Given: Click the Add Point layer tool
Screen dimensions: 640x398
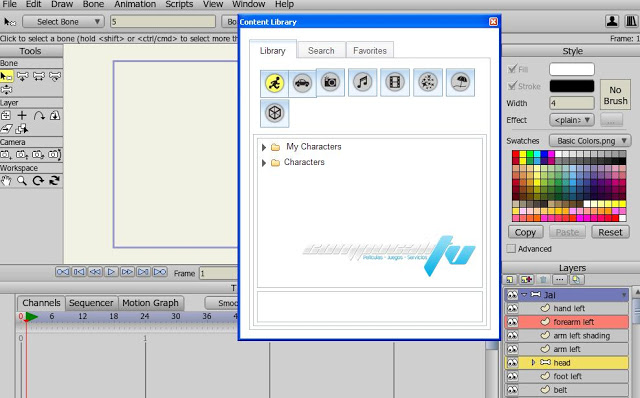Looking at the screenshot, I should 22,116.
